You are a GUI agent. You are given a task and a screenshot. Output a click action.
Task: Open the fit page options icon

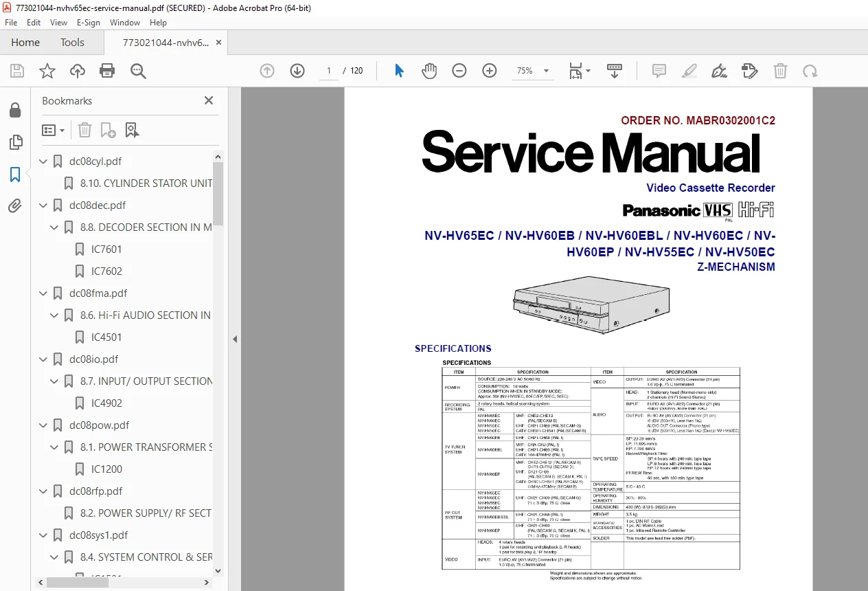point(579,71)
